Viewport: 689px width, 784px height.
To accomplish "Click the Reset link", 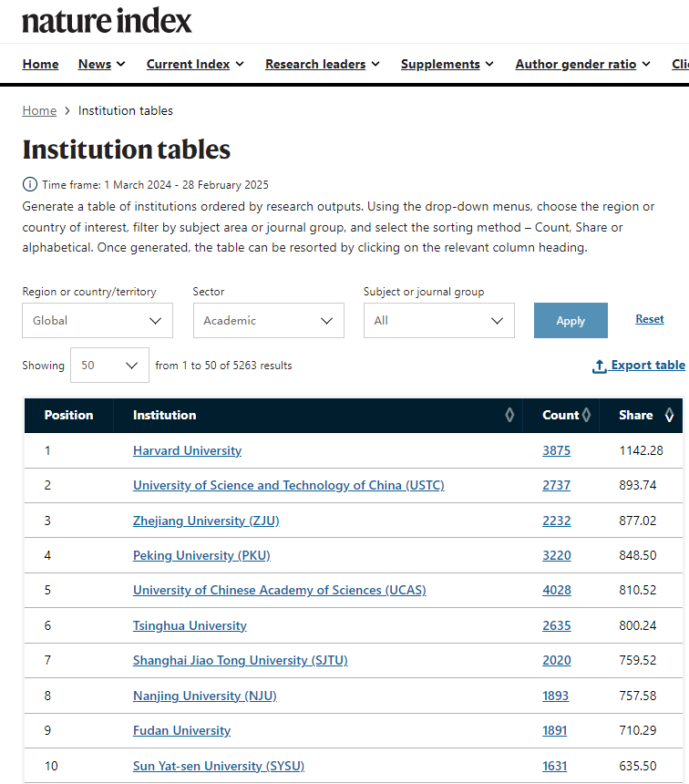I will click(x=650, y=319).
